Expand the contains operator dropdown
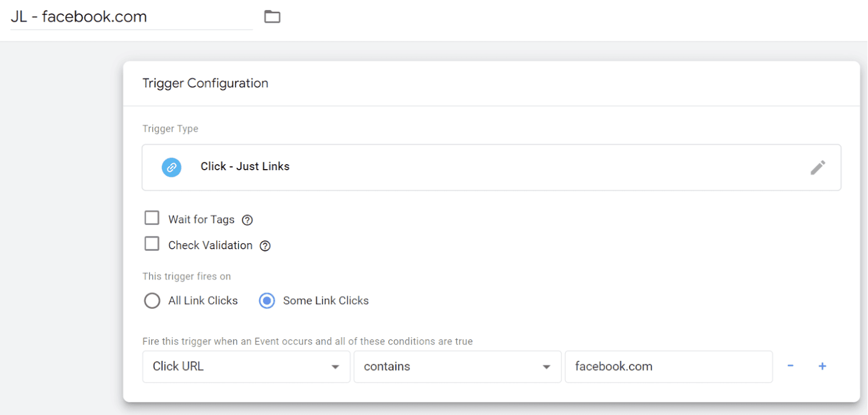 coord(457,367)
